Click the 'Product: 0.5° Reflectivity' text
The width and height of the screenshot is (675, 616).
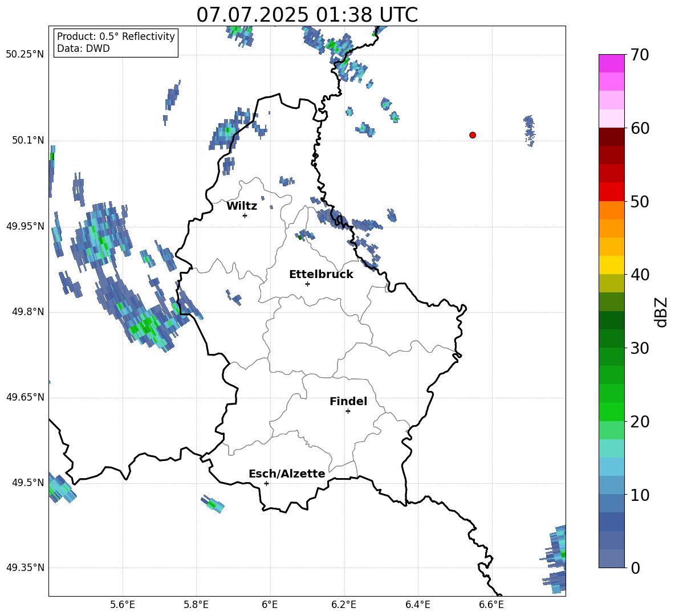(x=116, y=36)
